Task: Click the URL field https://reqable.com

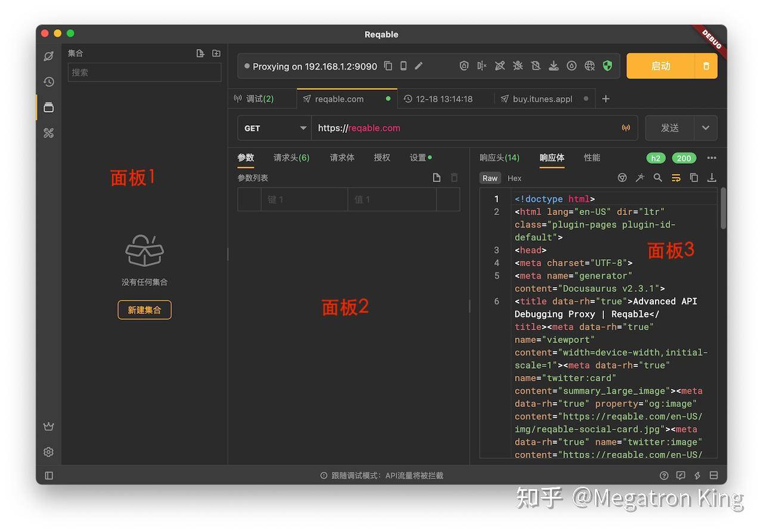Action: pos(465,128)
